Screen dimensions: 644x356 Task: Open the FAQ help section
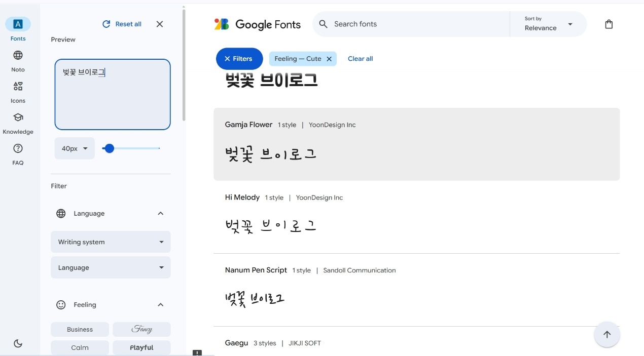[18, 154]
